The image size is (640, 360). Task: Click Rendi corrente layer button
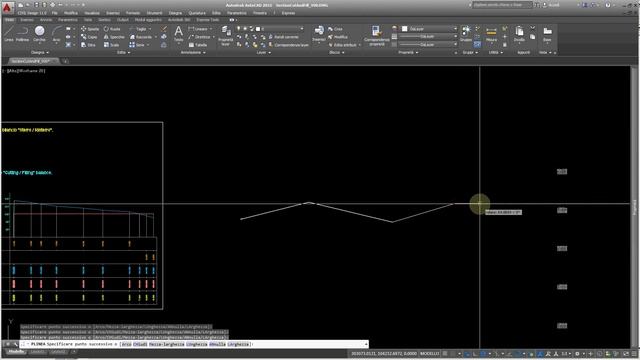283,37
